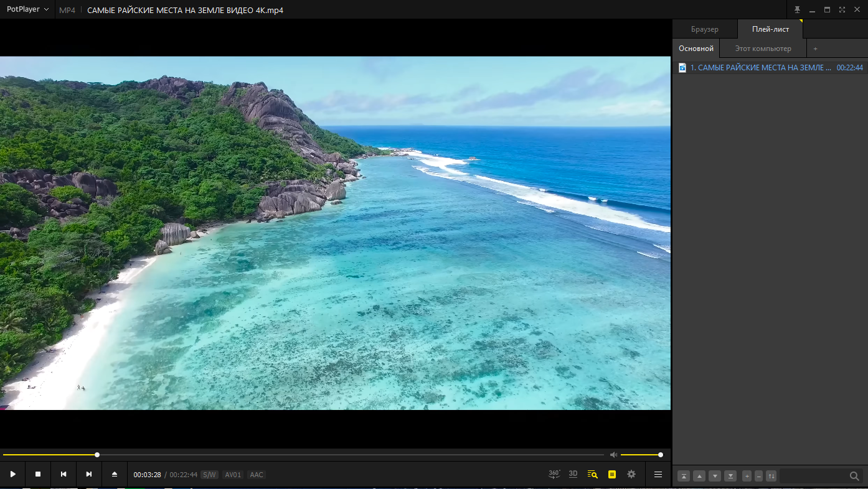
Task: Enable 360-degree video mode
Action: point(554,474)
